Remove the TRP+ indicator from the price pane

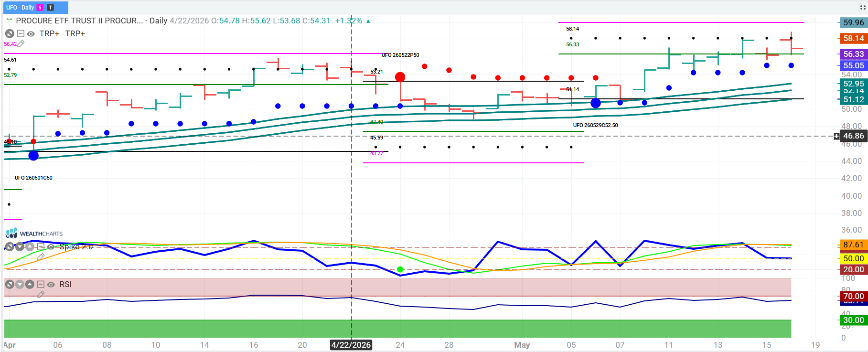pyautogui.click(x=10, y=33)
